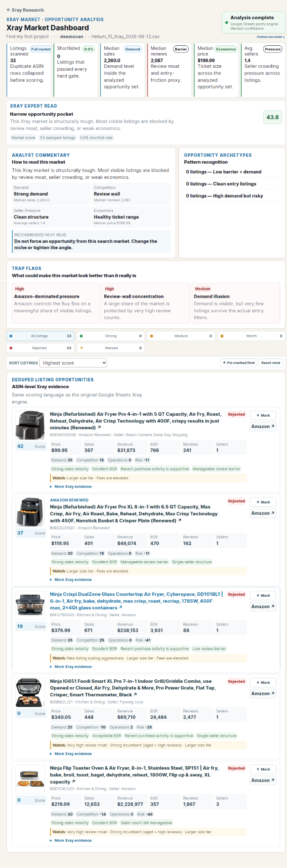Click the Ninja Crispi DualZone thumbnail

coord(30,605)
